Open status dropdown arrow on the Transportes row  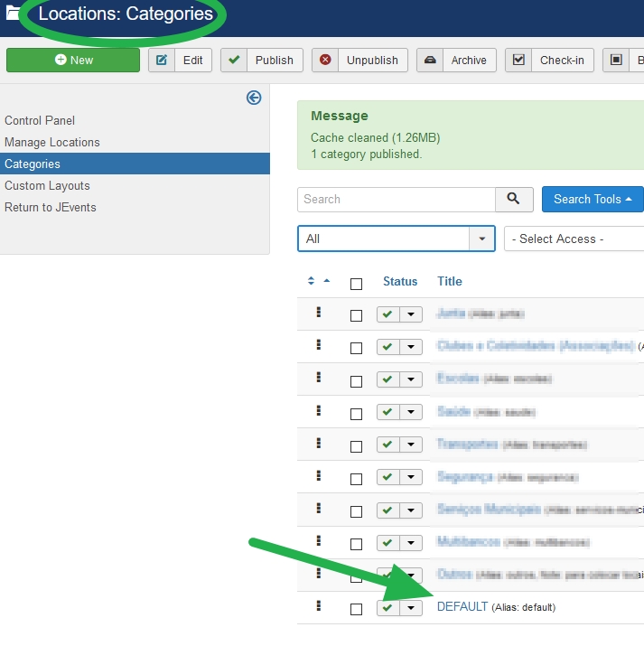(411, 445)
